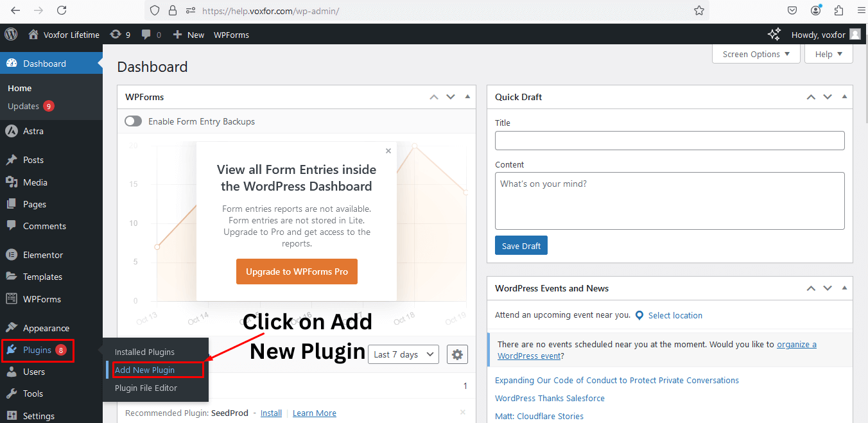The width and height of the screenshot is (868, 423).
Task: Click the Quick Draft Title input field
Action: coord(670,140)
